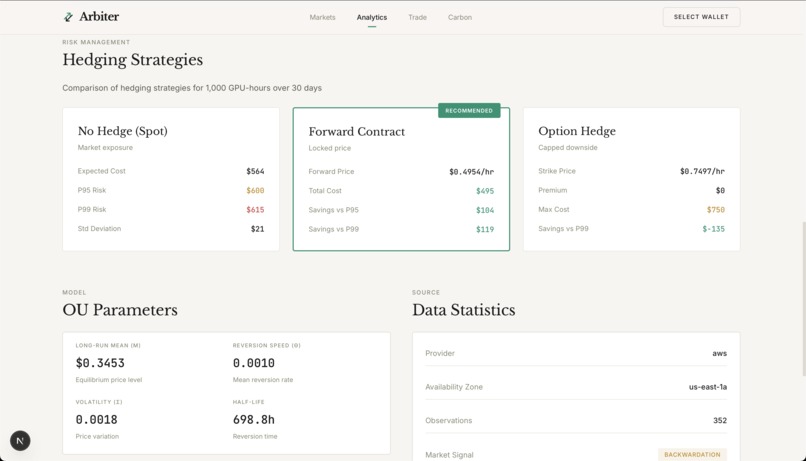Click Savings vs P95 value $104
This screenshot has width=806, height=461.
(485, 210)
